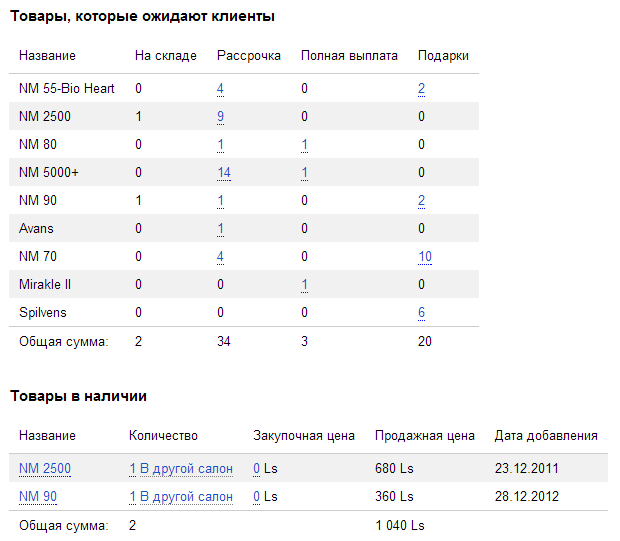The width and height of the screenshot is (620, 541).
Task: Edit purchase price 0 for NM 90 in stock
Action: [257, 496]
